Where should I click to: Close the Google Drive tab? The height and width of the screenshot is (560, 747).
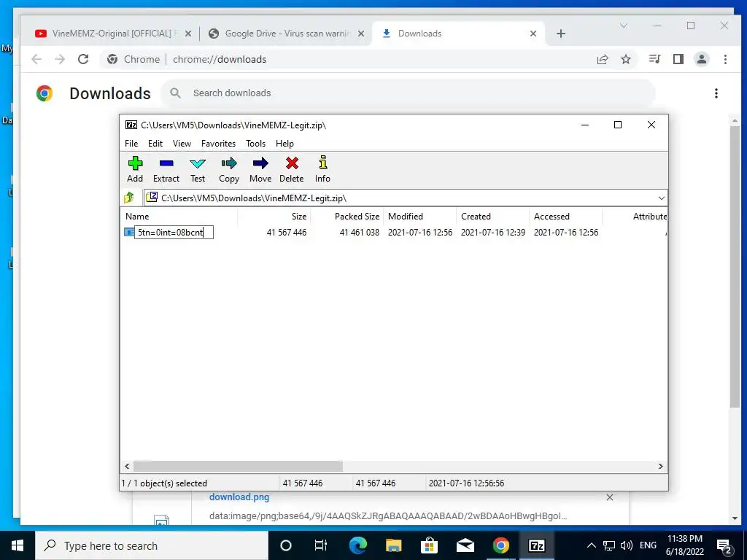point(361,34)
